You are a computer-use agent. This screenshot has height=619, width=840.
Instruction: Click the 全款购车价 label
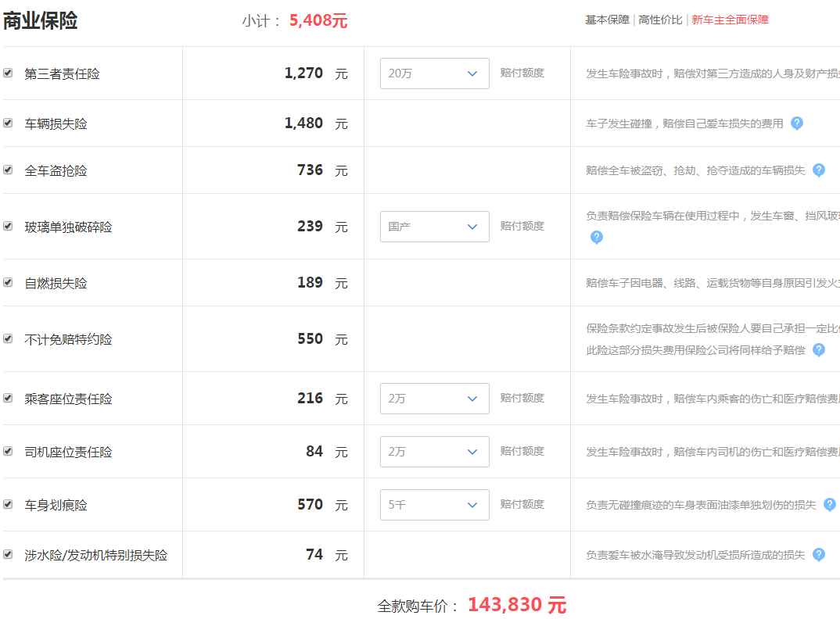[x=418, y=606]
